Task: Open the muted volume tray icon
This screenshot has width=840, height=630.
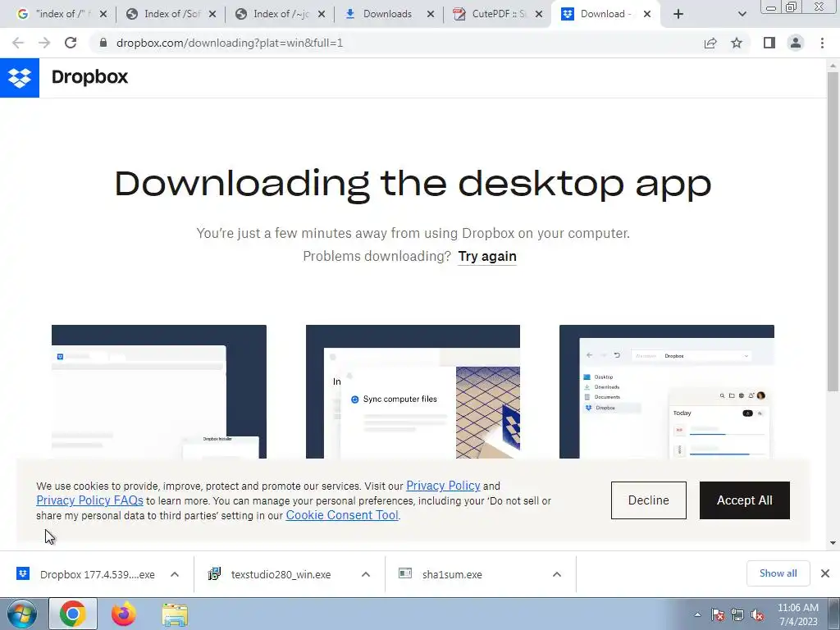Action: (x=757, y=614)
